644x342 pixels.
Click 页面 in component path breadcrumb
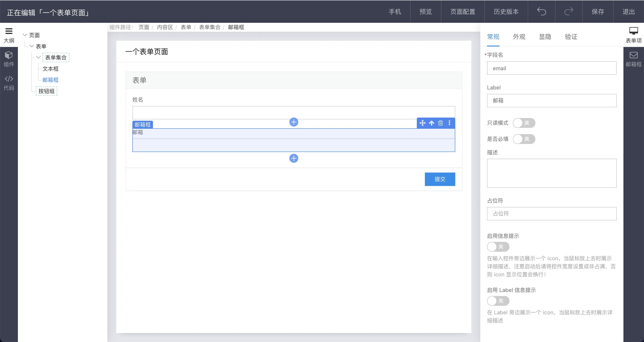144,27
